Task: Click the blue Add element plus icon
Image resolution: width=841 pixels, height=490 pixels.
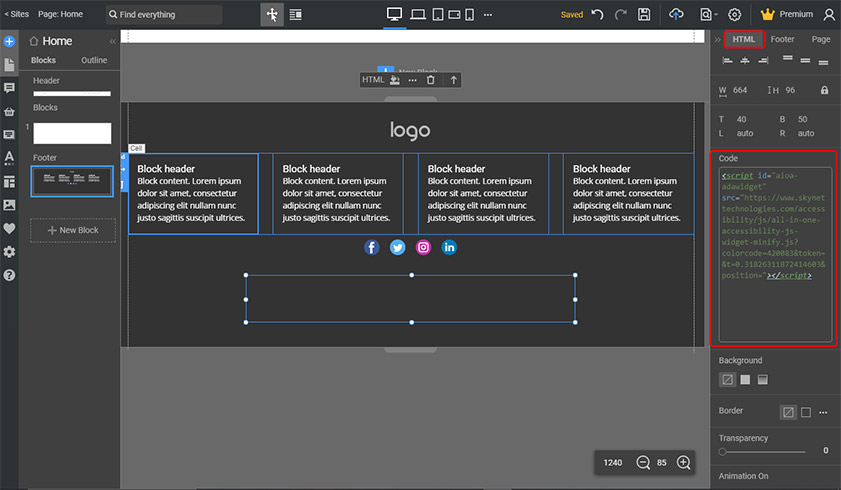Action: [x=9, y=41]
